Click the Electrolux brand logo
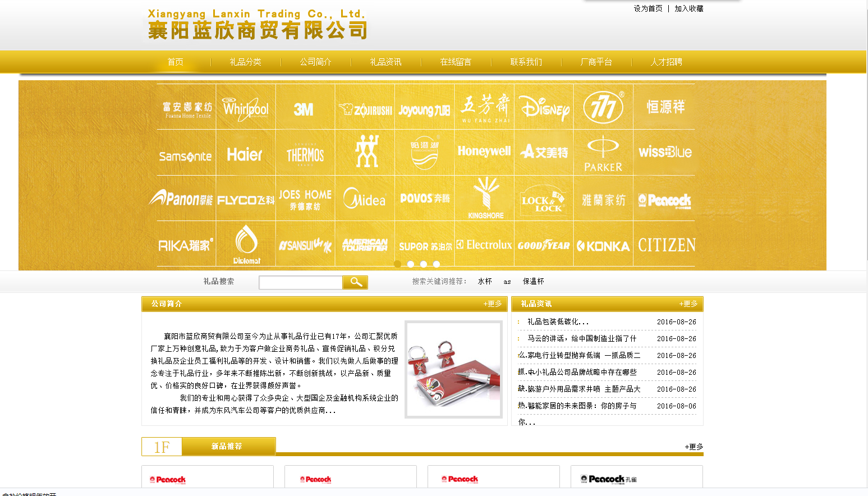Image resolution: width=868 pixels, height=496 pixels. [x=484, y=245]
